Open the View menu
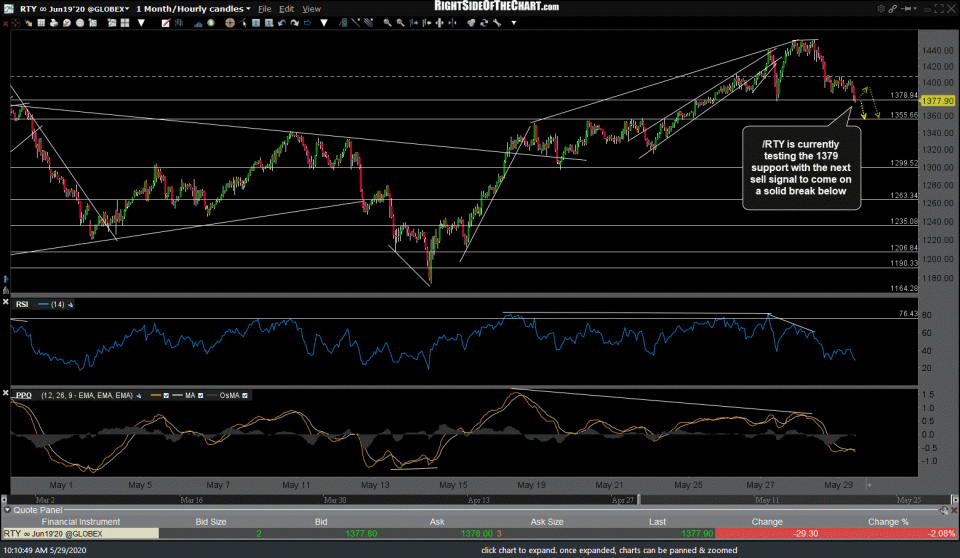 click(311, 8)
